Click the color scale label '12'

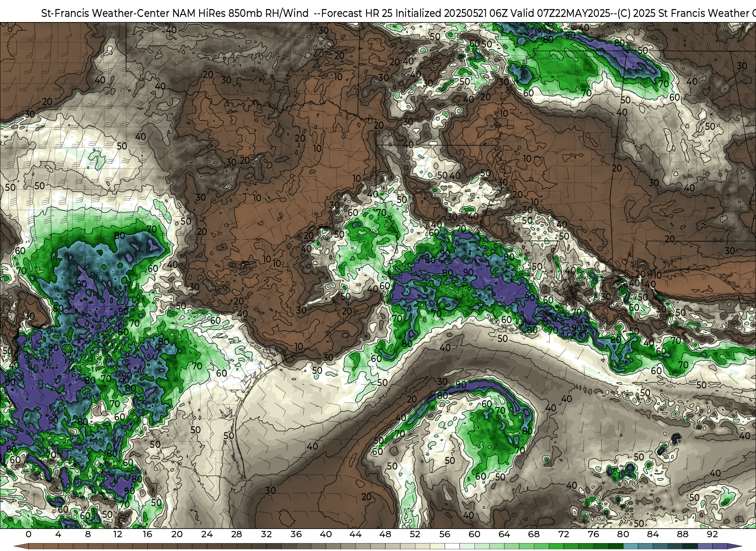118,534
